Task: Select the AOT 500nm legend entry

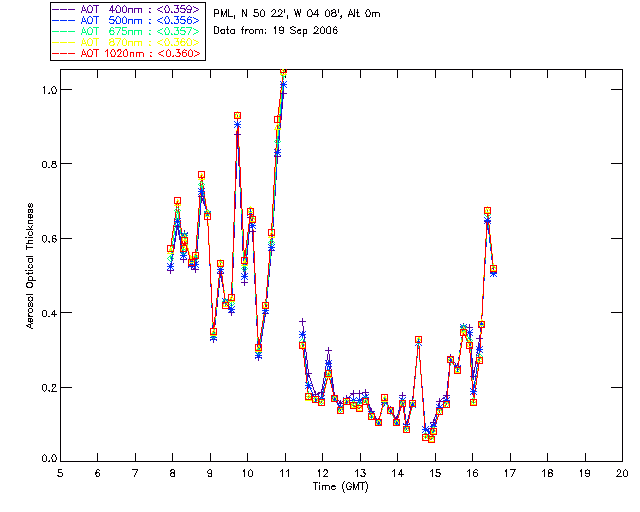Action: pos(127,20)
